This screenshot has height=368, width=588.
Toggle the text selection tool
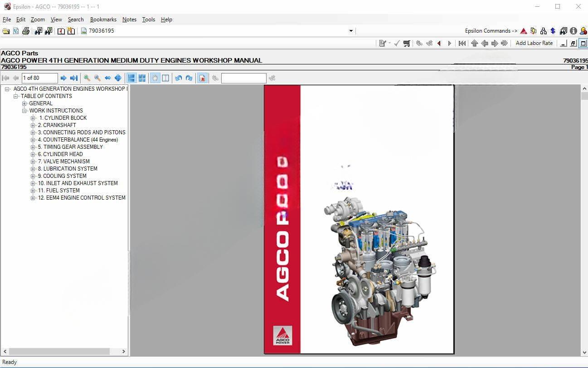[x=165, y=78]
